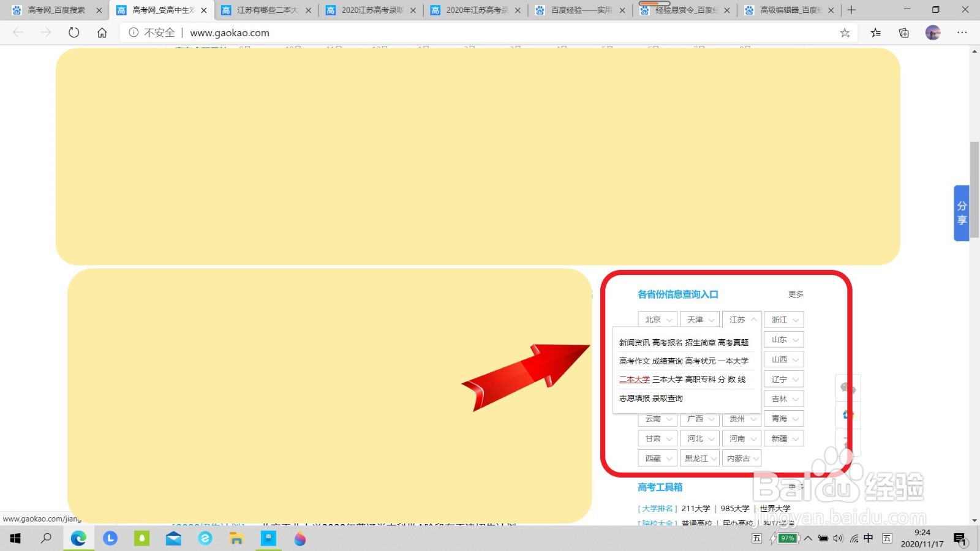Open Windows taskbar search
This screenshot has height=551, width=980.
pyautogui.click(x=46, y=539)
